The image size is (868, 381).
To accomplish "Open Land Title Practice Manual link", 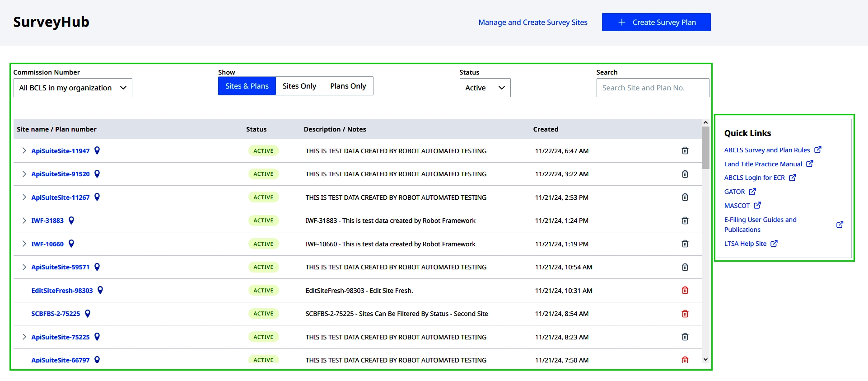I will 763,164.
